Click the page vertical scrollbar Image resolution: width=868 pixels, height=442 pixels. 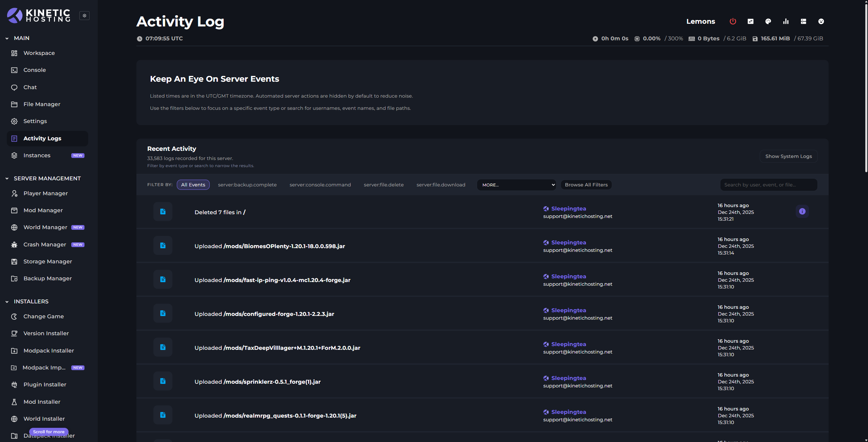click(866, 88)
